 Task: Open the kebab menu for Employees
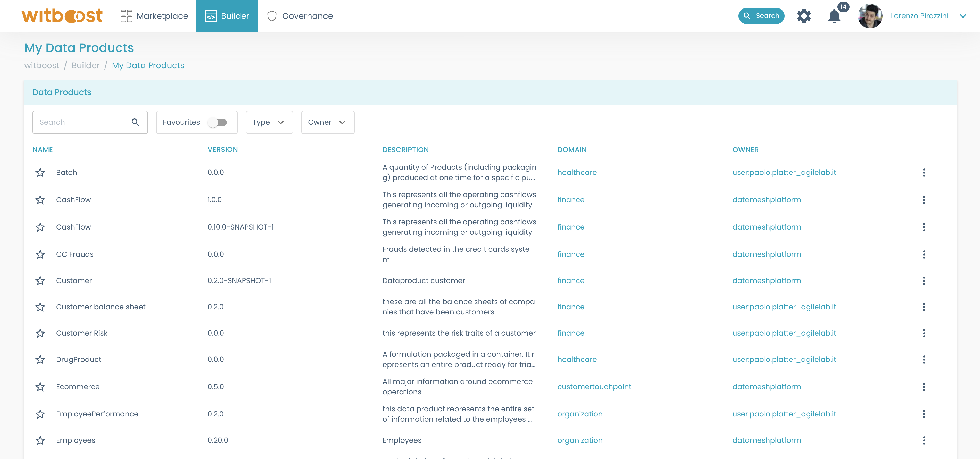925,440
